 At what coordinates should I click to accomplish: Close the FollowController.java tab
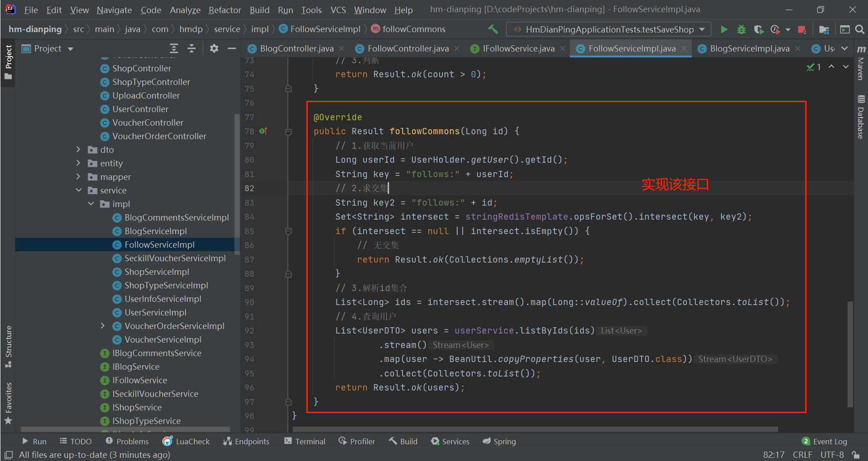(x=457, y=48)
